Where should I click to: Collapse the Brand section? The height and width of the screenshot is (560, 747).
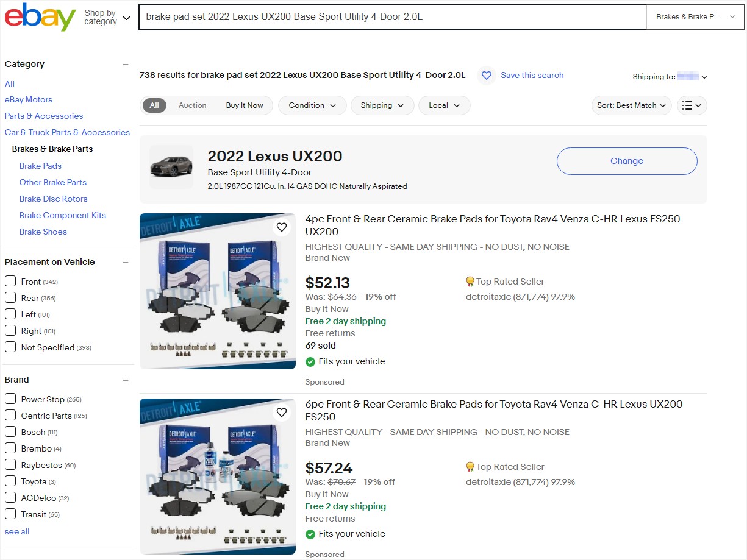126,380
